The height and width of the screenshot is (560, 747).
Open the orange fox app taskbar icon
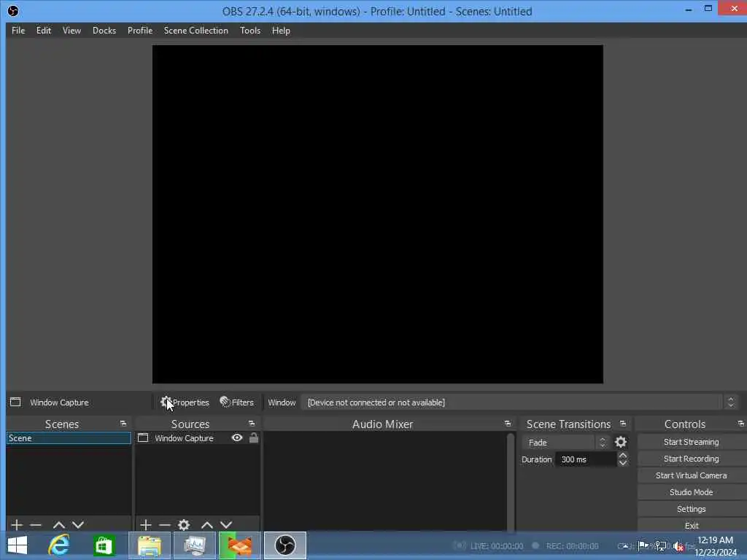[x=239, y=545]
